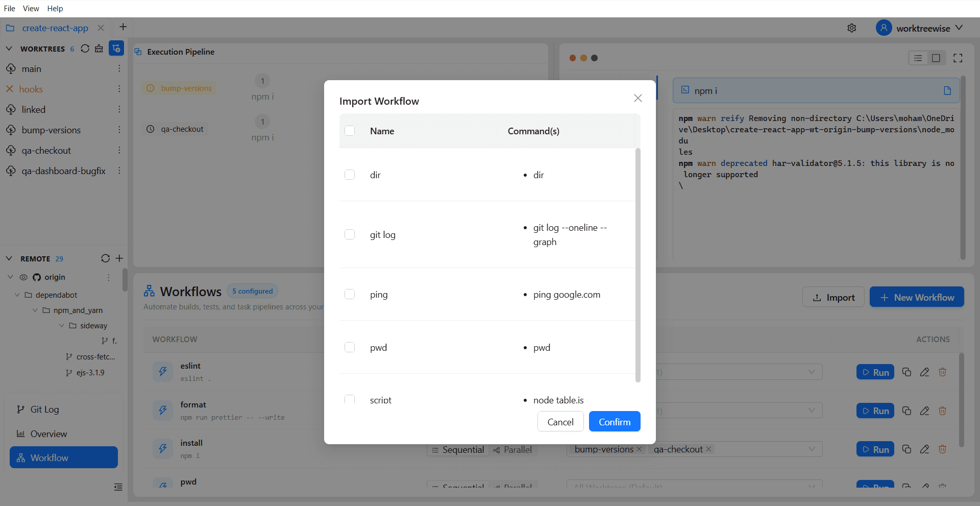Confirm the workflow import

(x=615, y=422)
